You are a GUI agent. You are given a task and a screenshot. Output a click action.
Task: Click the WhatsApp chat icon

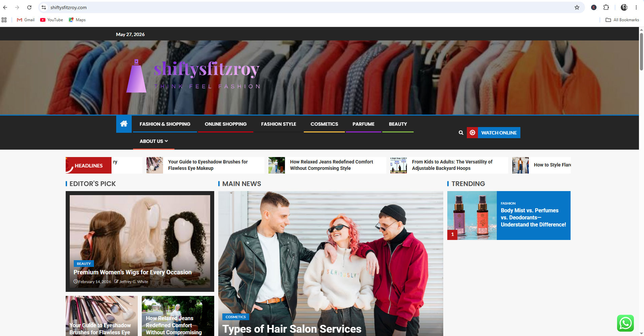coord(625,323)
